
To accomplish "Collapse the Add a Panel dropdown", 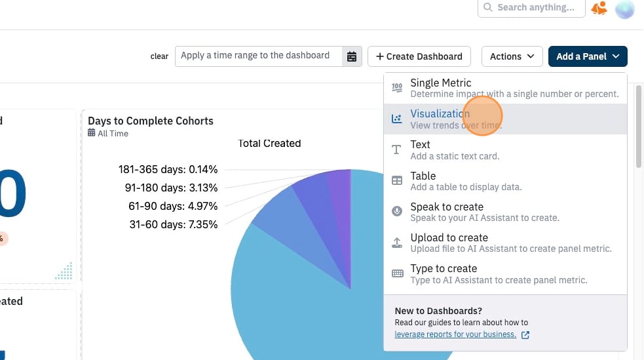I will pos(587,56).
